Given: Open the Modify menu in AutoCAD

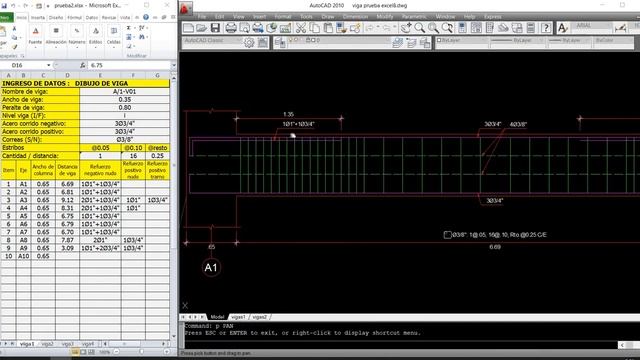Looking at the screenshot, I should [384, 17].
